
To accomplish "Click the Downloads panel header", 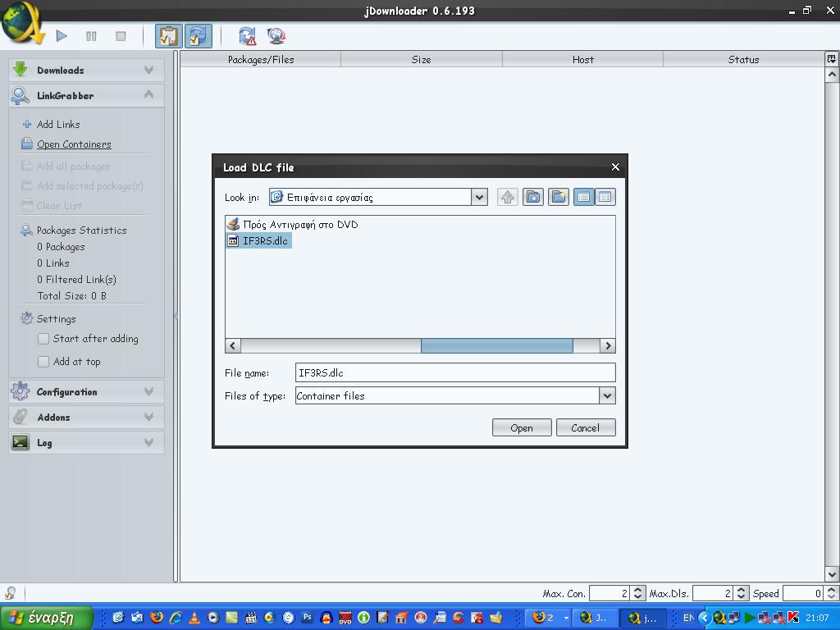I will tap(86, 70).
